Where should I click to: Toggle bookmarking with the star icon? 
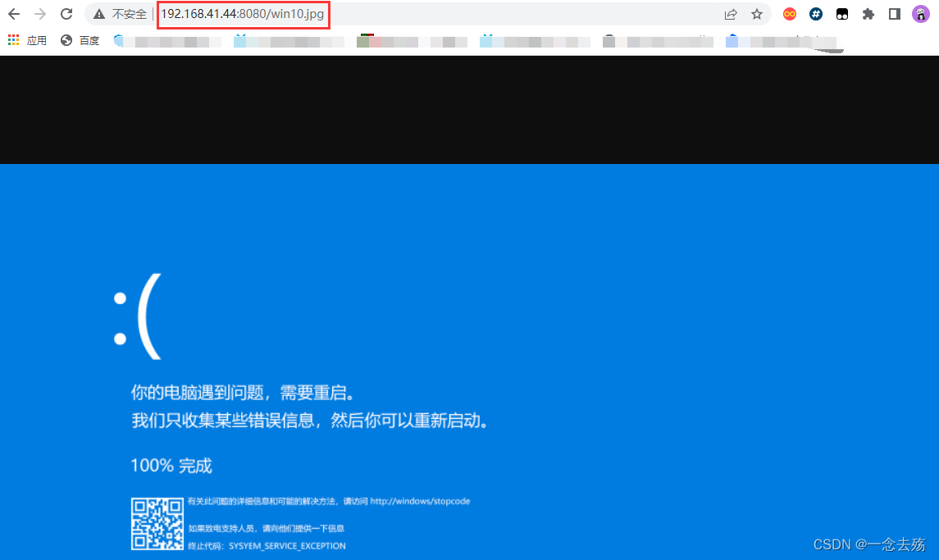(757, 14)
